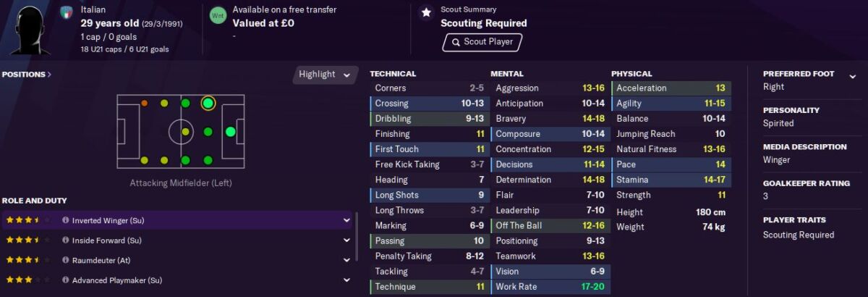Open the Positions section header
Image resolution: width=868 pixels, height=297 pixels.
(x=27, y=74)
